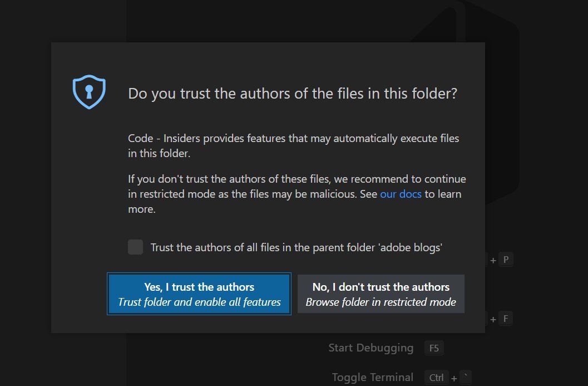Click the 'Toggle Terminal' shortcut label
Viewport: 588px width, 386px height.
click(372, 377)
